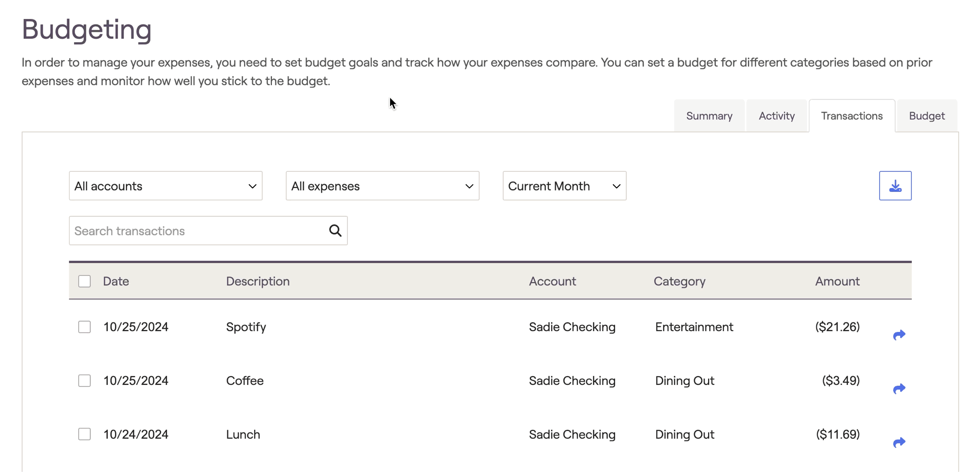980x472 pixels.
Task: Click Sadie Checking in the Spotify row
Action: point(572,327)
